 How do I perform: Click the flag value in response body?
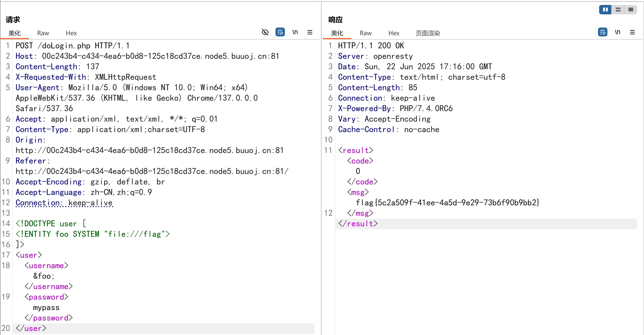447,203
